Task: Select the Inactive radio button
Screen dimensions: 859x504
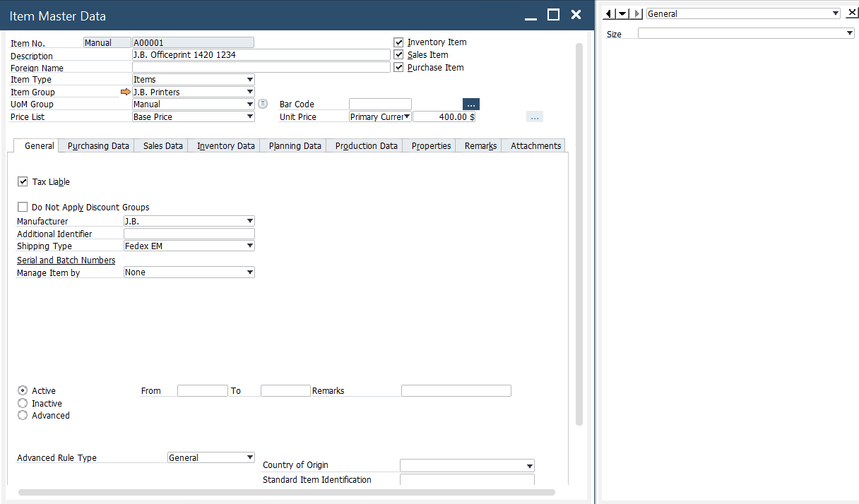Action: coord(22,403)
